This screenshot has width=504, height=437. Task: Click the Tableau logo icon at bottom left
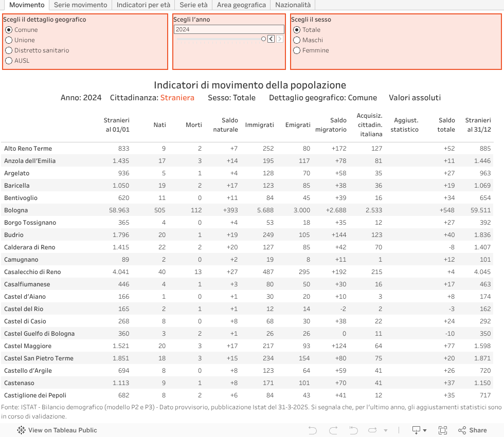tap(22, 430)
